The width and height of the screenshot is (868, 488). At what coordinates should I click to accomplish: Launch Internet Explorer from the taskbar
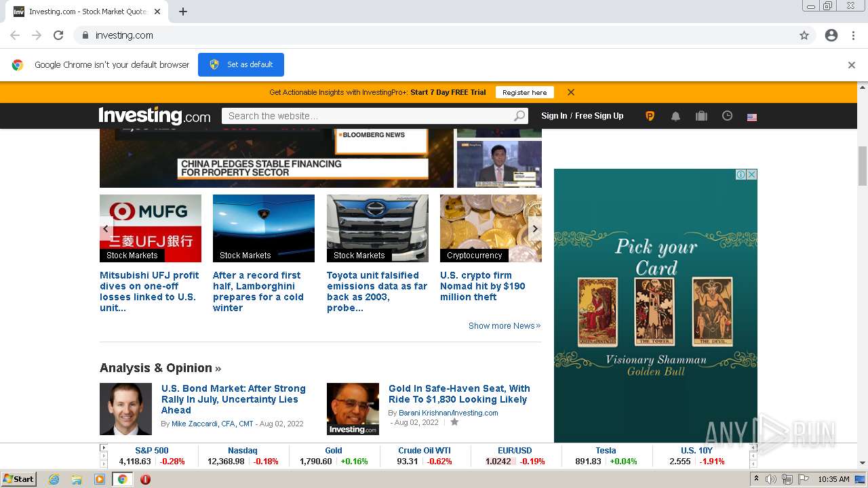[54, 479]
